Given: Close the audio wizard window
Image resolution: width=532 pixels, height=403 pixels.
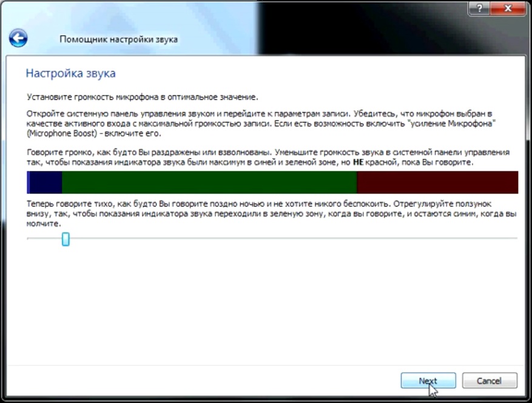Looking at the screenshot, I should coord(508,8).
